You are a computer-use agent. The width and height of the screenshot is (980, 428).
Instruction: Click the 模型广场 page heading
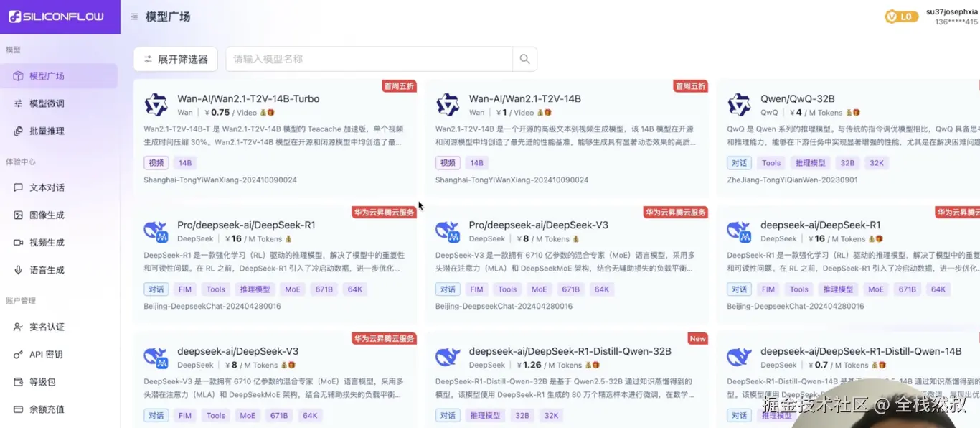(x=168, y=17)
